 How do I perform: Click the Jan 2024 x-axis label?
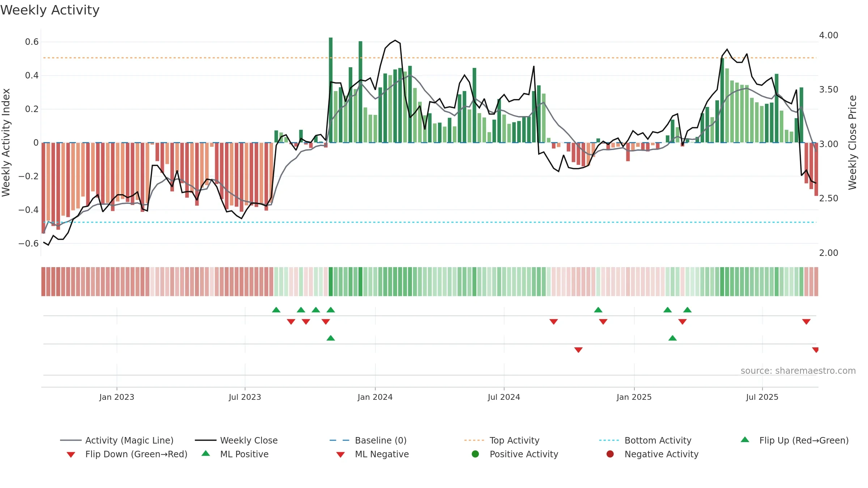pos(375,397)
